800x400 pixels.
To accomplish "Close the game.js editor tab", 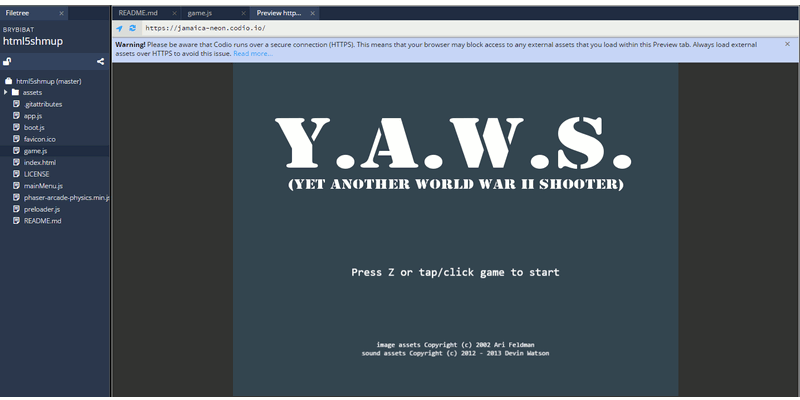I will click(240, 13).
